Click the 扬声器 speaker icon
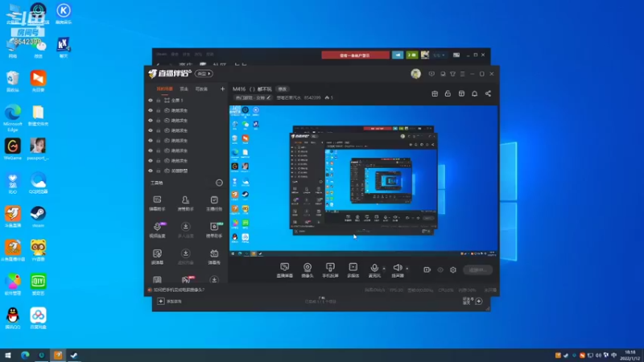 click(x=397, y=268)
